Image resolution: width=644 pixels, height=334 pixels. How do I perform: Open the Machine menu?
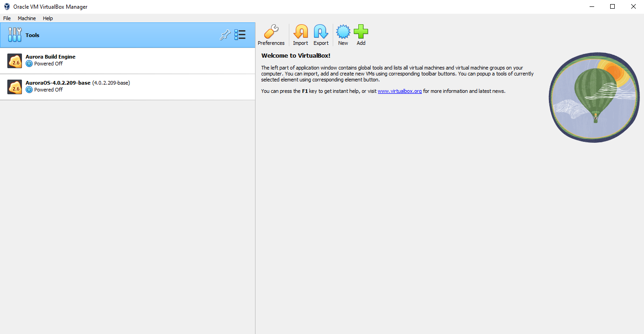click(x=27, y=18)
